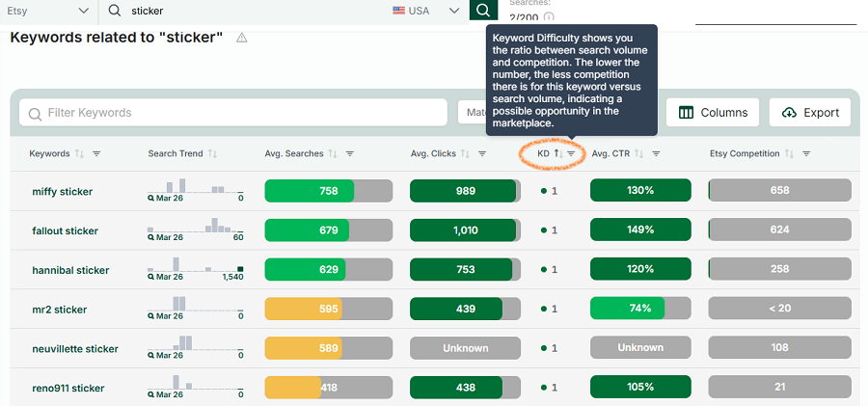
Task: Click the hannibal sticker trend chart
Action: pyautogui.click(x=196, y=269)
